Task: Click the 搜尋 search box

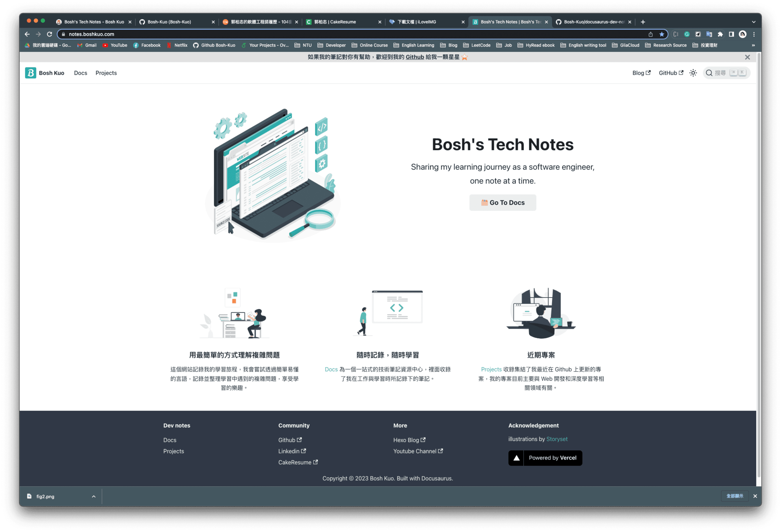Action: (726, 73)
